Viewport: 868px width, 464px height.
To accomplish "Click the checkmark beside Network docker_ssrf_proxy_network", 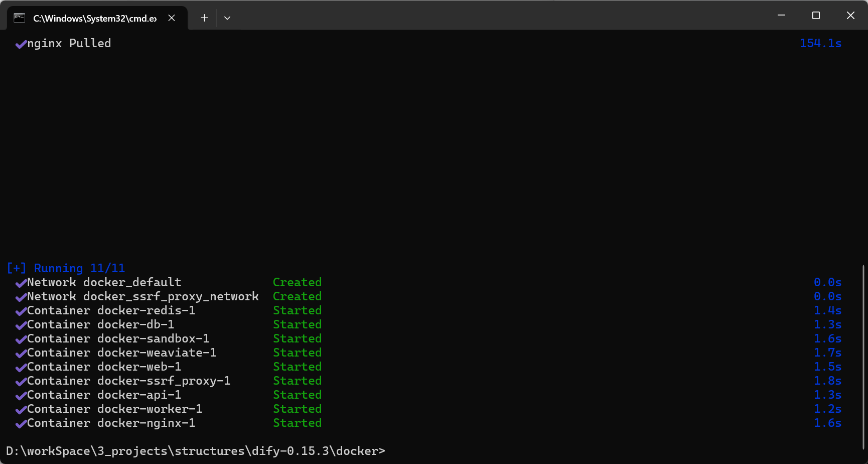I will pyautogui.click(x=21, y=297).
